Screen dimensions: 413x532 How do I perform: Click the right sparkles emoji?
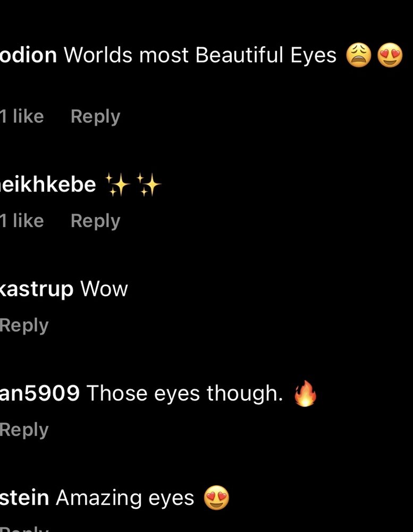click(148, 185)
